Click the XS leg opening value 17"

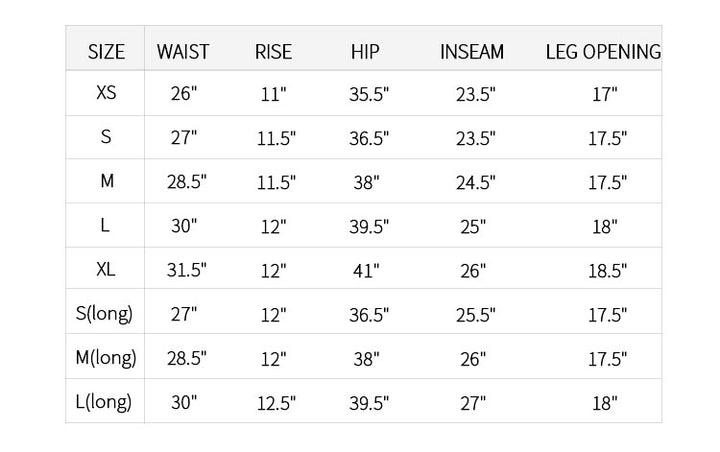[605, 95]
